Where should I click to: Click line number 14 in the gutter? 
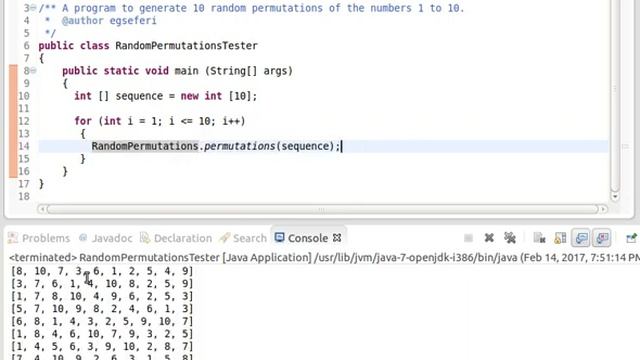click(x=24, y=146)
